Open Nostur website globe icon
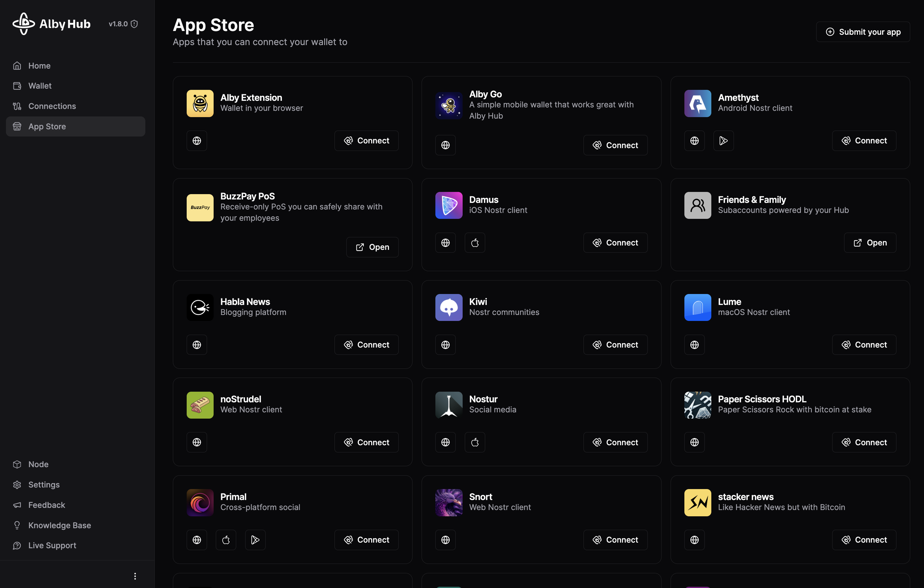924x588 pixels. click(x=445, y=442)
